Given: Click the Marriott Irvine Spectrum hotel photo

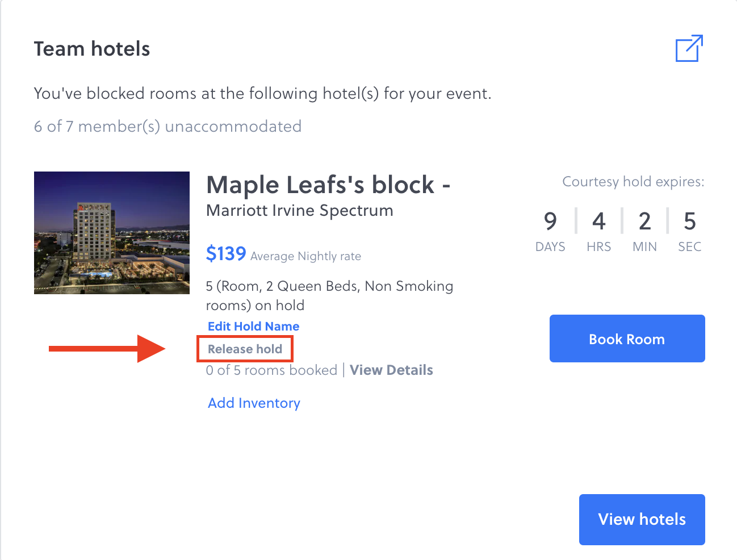Looking at the screenshot, I should point(112,233).
